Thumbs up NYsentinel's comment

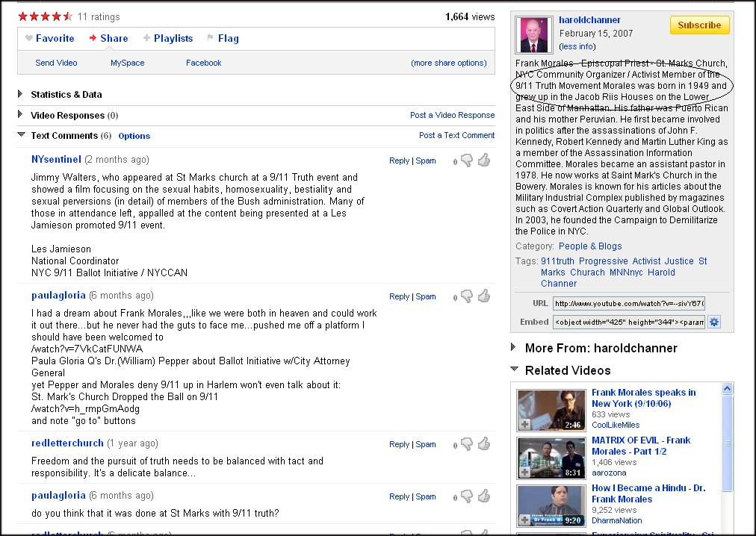(484, 160)
